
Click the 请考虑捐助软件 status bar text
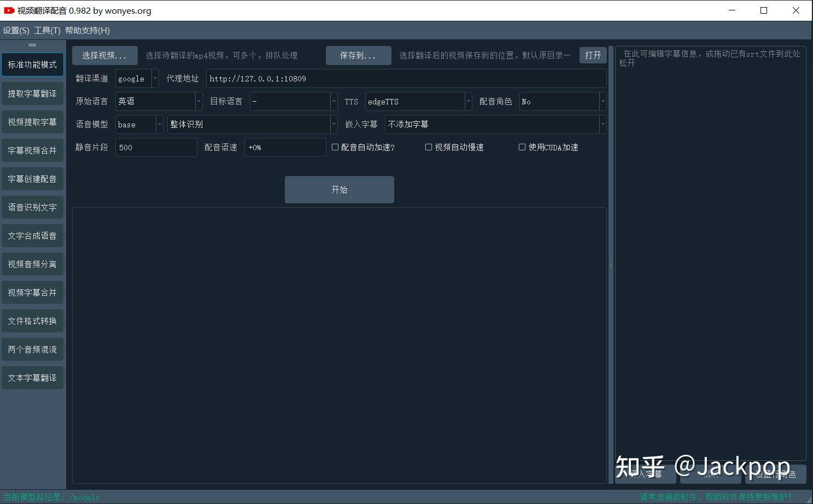[x=716, y=497]
